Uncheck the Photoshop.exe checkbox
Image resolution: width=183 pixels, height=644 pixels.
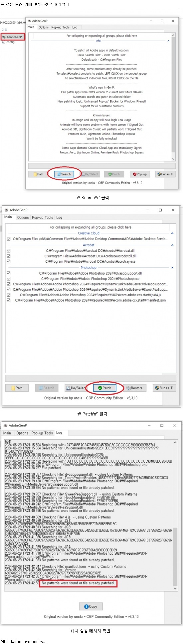[x=8, y=279]
